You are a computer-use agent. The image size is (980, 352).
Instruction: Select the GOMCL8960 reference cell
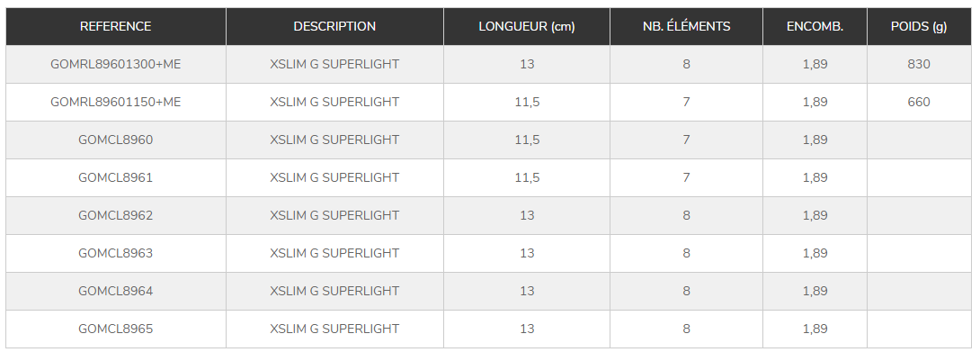tap(116, 140)
